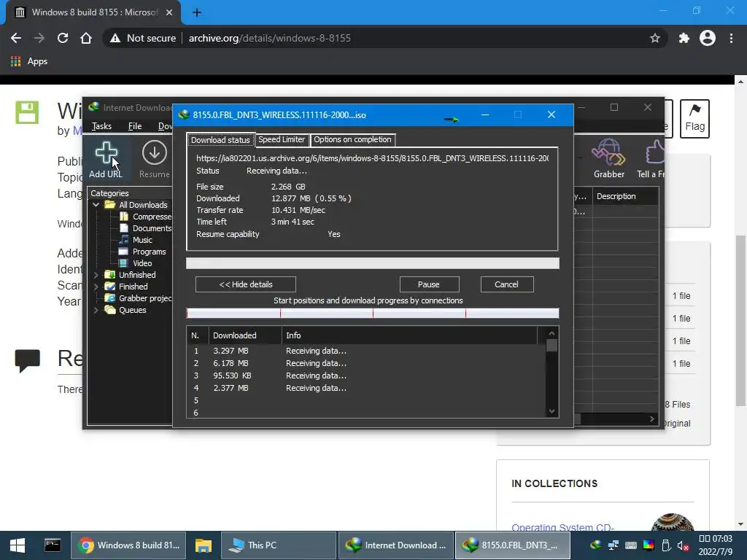
Task: Open the Apps shortcut in bookmarks bar
Action: click(29, 61)
